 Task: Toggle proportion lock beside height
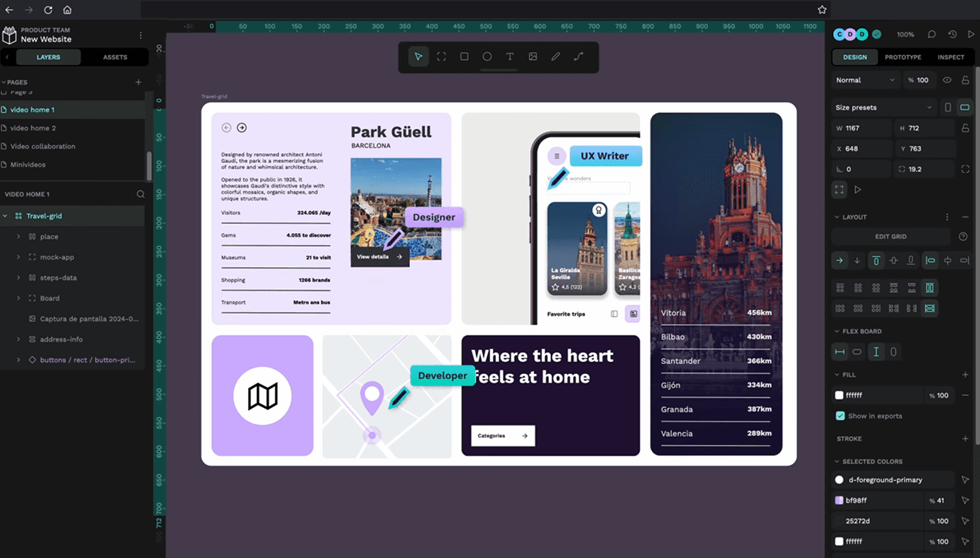965,128
